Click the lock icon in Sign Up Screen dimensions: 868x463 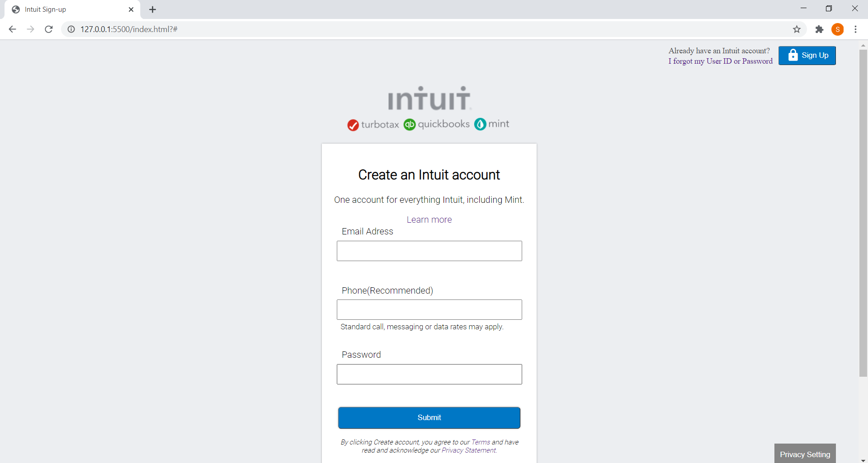pyautogui.click(x=793, y=55)
